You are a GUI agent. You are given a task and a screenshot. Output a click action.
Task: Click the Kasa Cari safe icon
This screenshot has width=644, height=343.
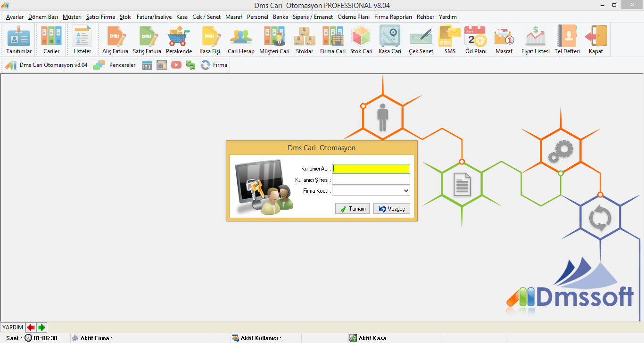(389, 36)
